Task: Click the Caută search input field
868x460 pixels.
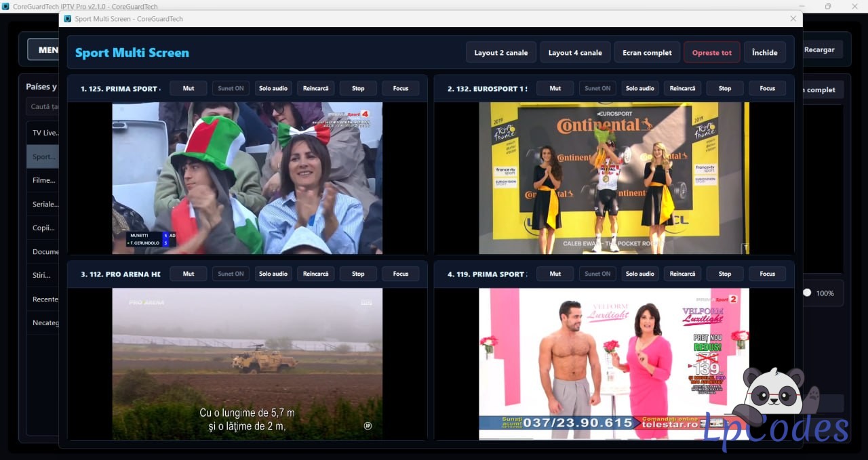Action: click(x=43, y=106)
